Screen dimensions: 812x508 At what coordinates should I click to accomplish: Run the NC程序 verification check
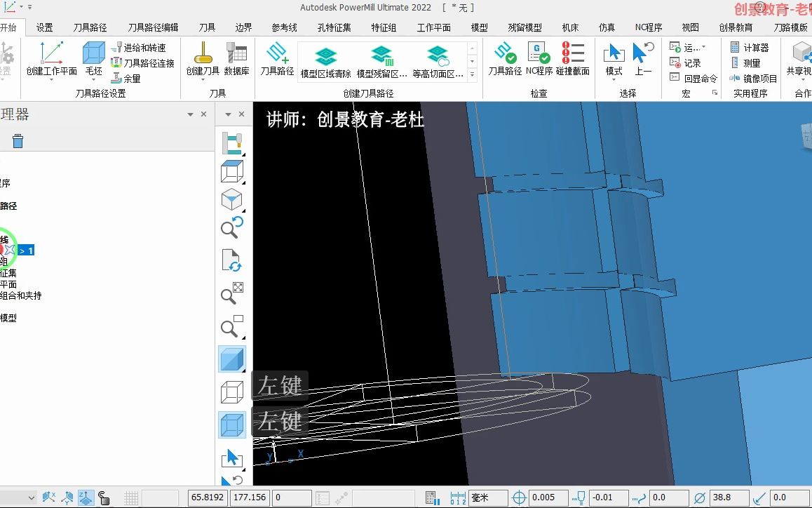539,58
